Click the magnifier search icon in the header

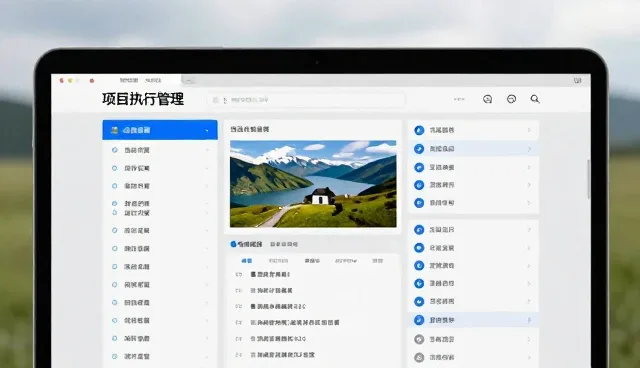pyautogui.click(x=535, y=99)
